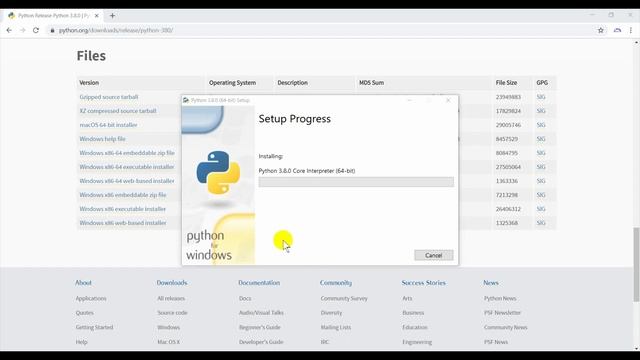This screenshot has height=360, width=640.
Task: Click the setup installation progress bar
Action: (356, 182)
